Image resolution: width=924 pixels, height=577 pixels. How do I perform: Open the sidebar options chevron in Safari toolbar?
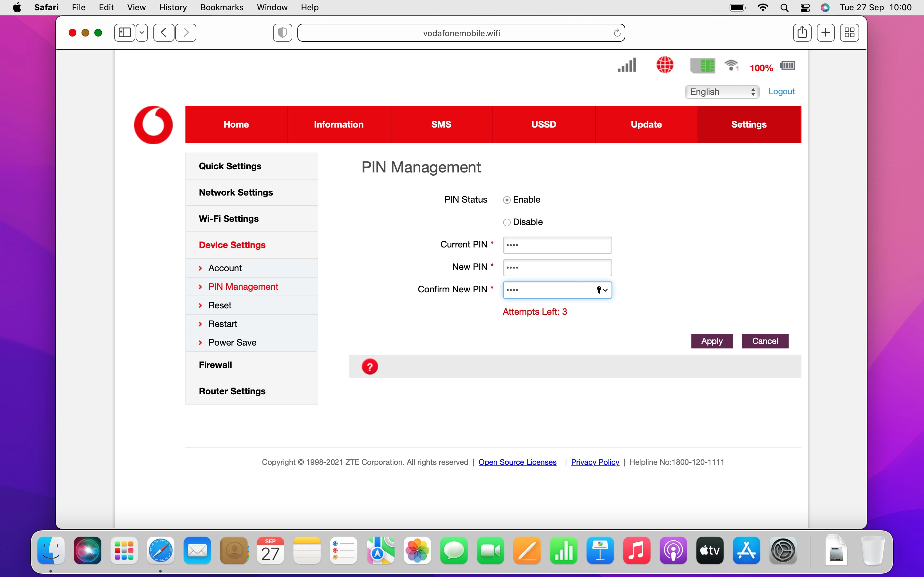coord(142,32)
